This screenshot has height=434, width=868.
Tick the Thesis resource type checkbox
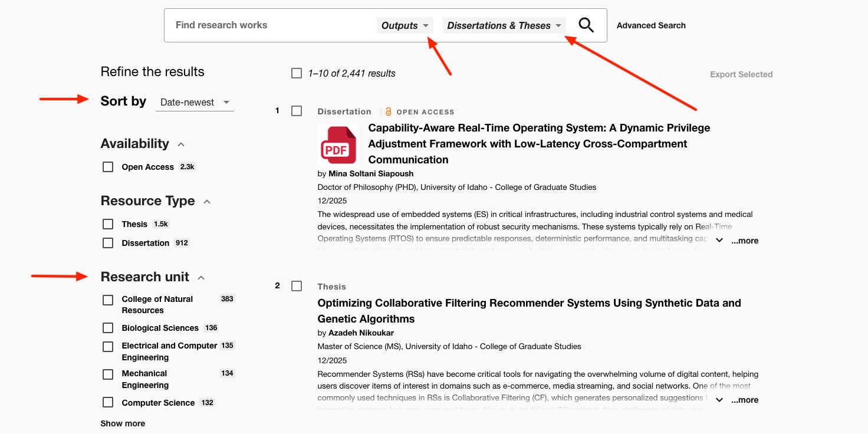pos(108,224)
